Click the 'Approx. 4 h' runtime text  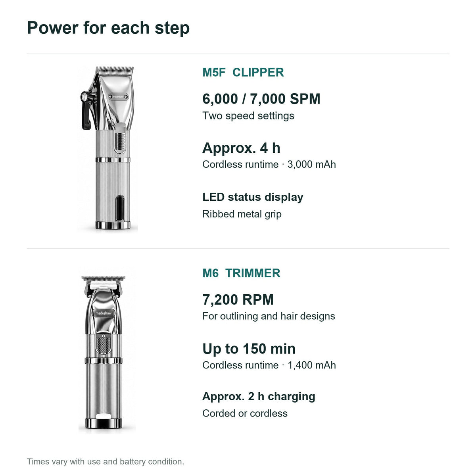(241, 148)
